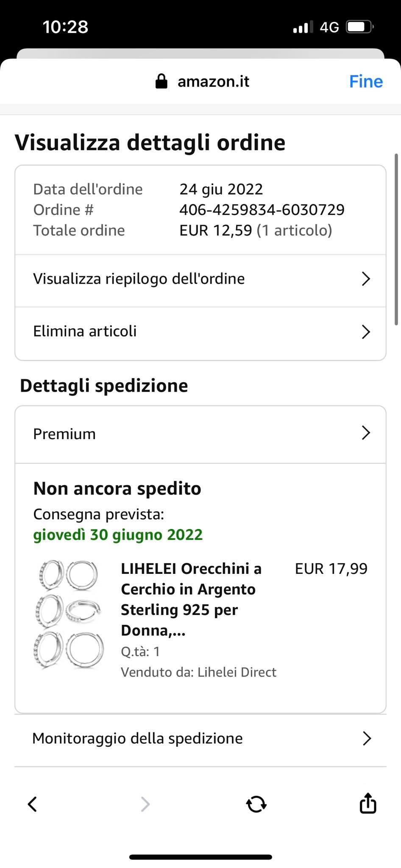Tap the browser forward arrow icon
401x868 pixels.
(145, 804)
